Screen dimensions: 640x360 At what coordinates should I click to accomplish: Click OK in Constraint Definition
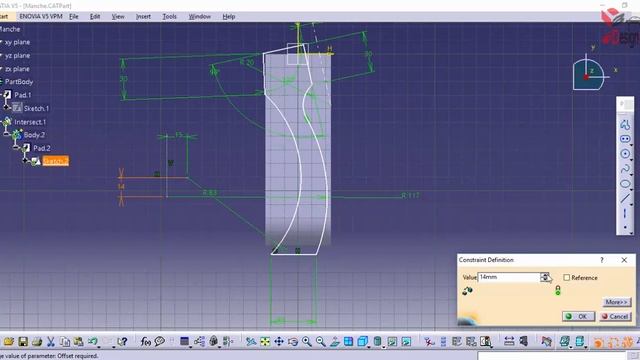point(578,316)
